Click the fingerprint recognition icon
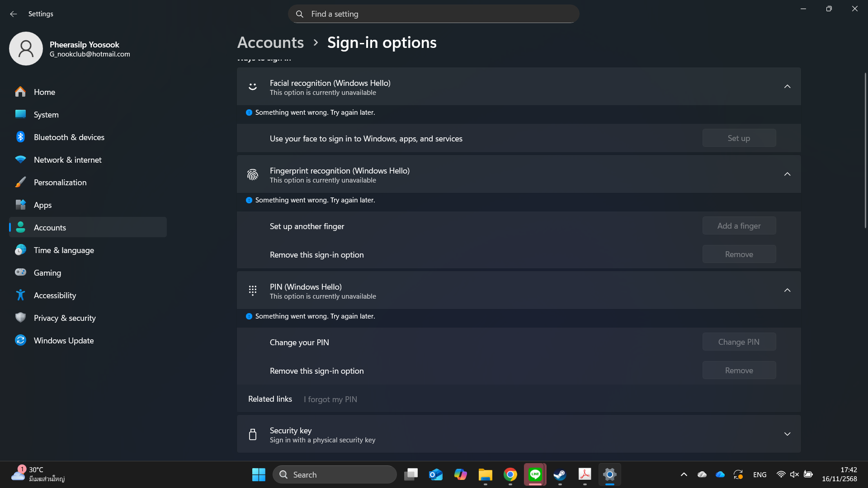868x488 pixels. pyautogui.click(x=253, y=175)
